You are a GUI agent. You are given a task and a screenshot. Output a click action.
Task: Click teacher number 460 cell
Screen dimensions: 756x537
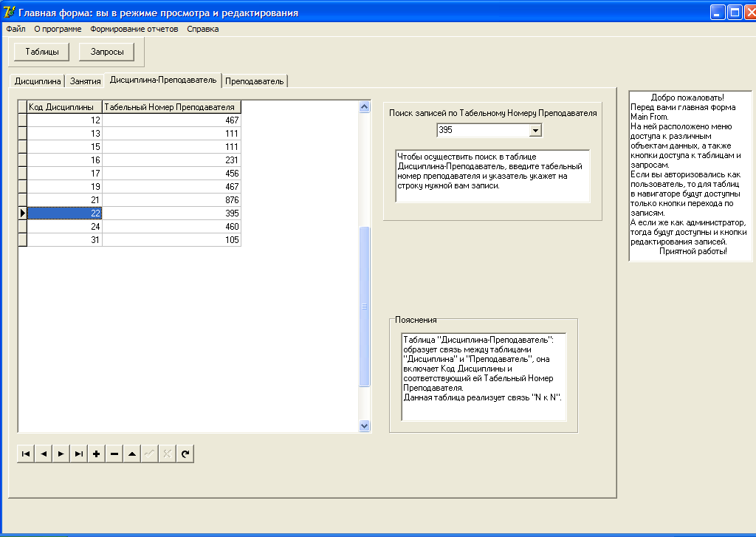171,226
